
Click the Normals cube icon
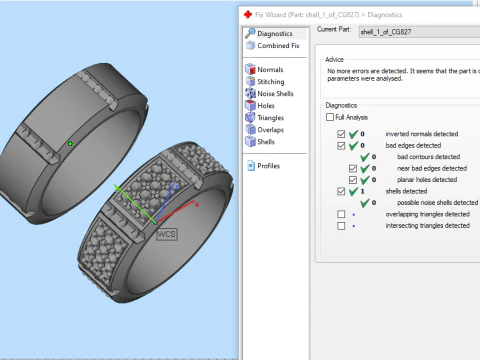coord(250,69)
